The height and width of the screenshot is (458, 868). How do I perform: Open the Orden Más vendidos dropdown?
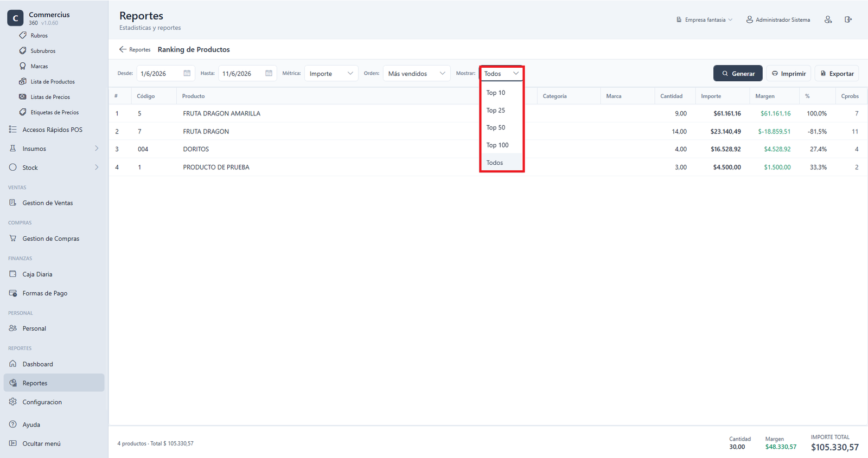[x=417, y=74]
